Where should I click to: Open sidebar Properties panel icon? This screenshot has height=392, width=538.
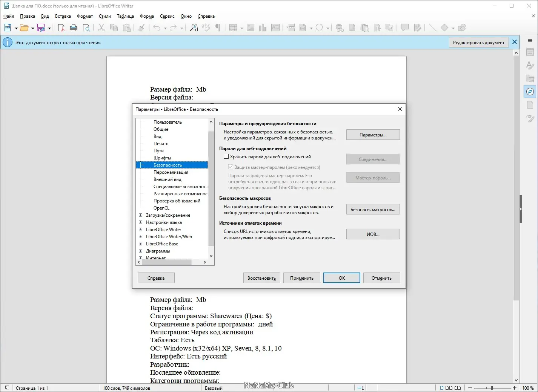coord(530,52)
